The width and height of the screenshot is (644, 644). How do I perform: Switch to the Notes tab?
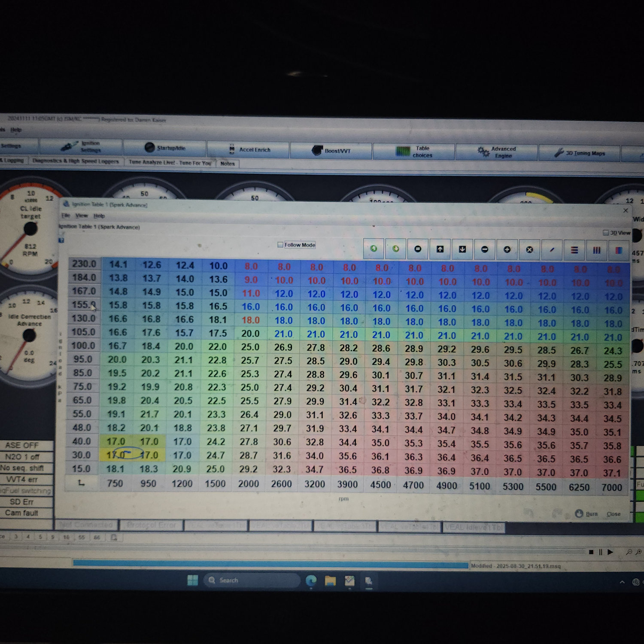[x=228, y=164]
